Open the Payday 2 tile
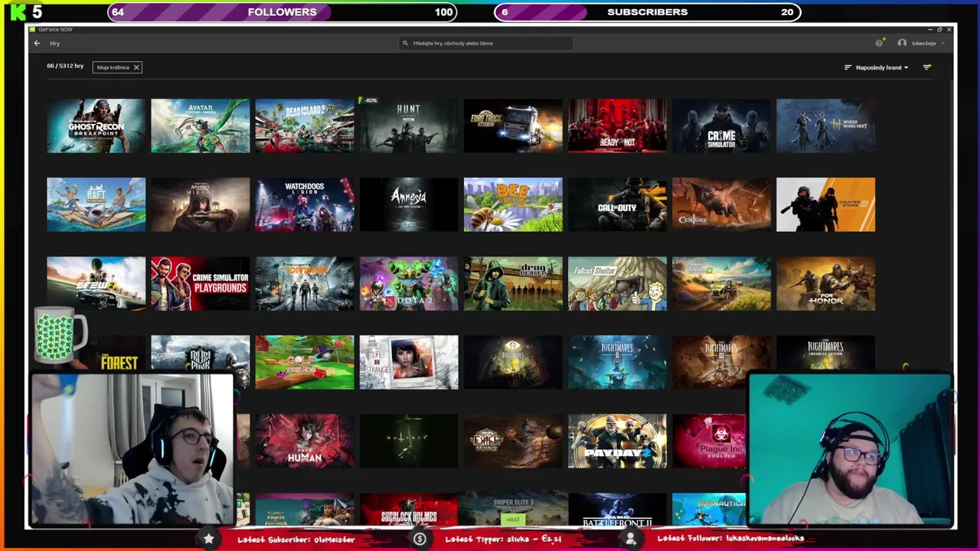This screenshot has height=551, width=980. [617, 441]
